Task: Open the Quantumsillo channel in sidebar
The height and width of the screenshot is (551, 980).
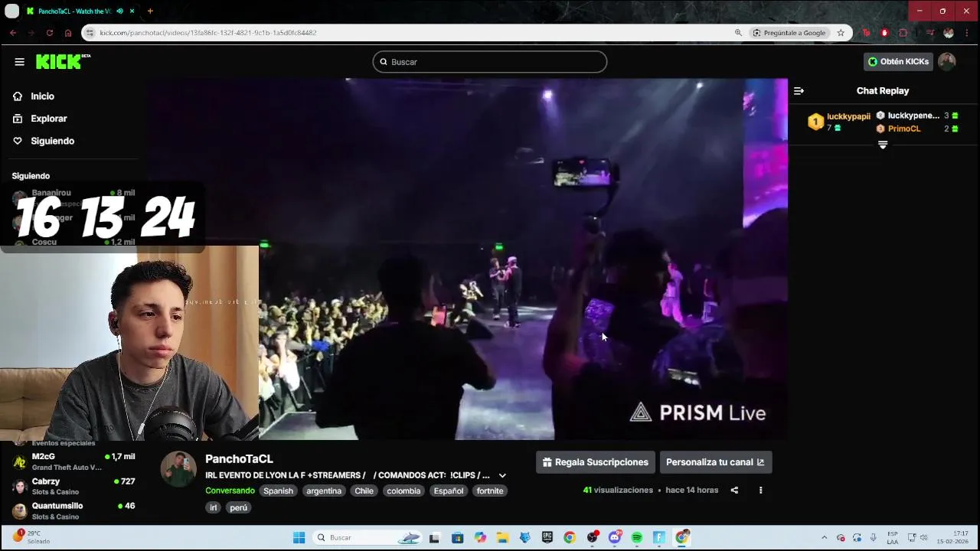Action: (x=73, y=510)
